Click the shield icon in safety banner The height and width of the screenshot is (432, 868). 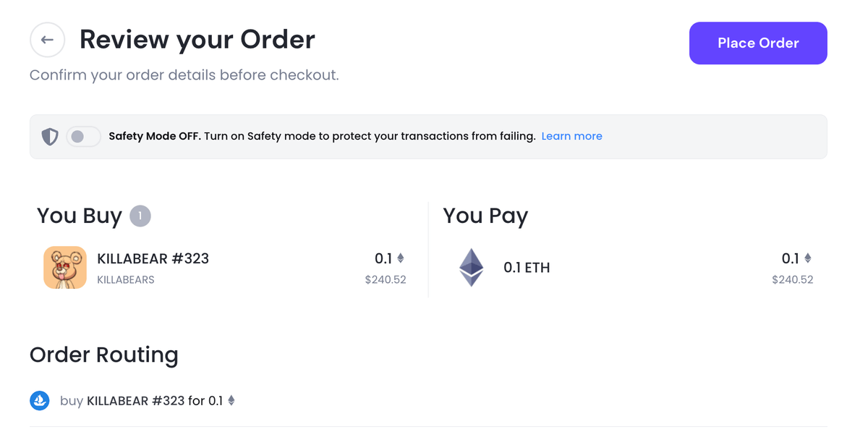point(50,136)
